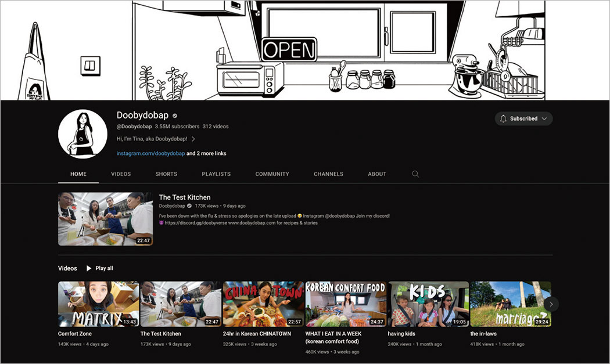This screenshot has height=364, width=610.
Task: Open the Videos tab
Action: pos(121,174)
